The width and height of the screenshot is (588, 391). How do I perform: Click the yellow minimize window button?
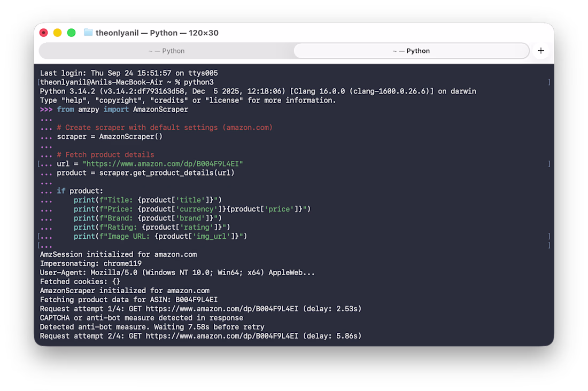(57, 33)
